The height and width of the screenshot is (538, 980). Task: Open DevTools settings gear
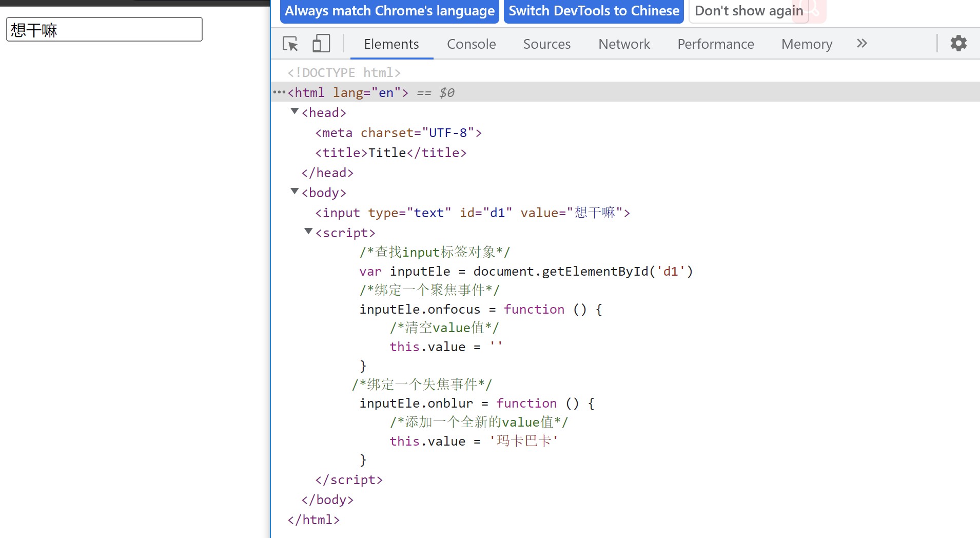click(958, 44)
